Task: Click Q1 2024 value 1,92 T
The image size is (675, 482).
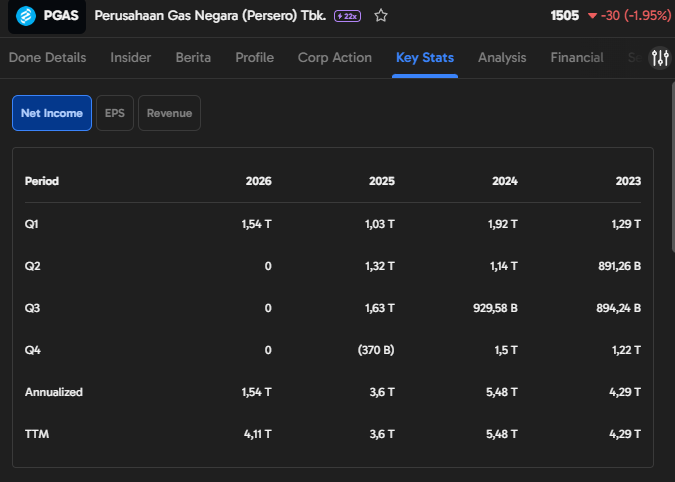Action: (503, 224)
